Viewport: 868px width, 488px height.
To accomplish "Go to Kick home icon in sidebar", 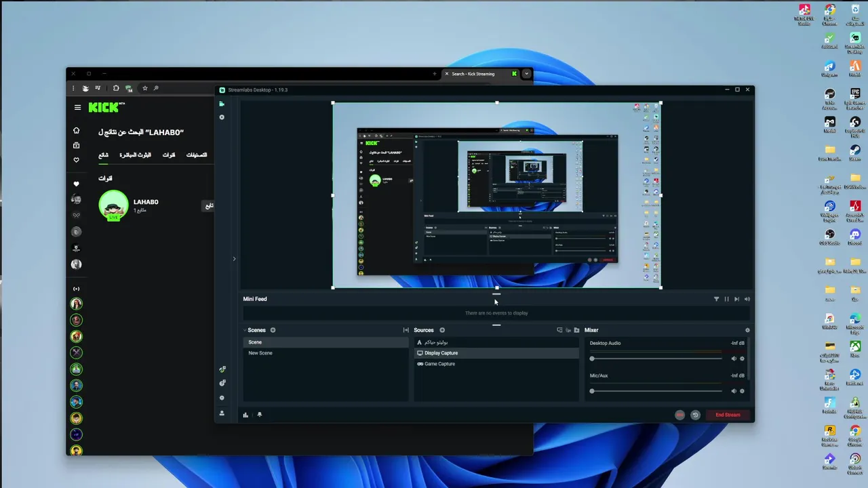I will 76,130.
